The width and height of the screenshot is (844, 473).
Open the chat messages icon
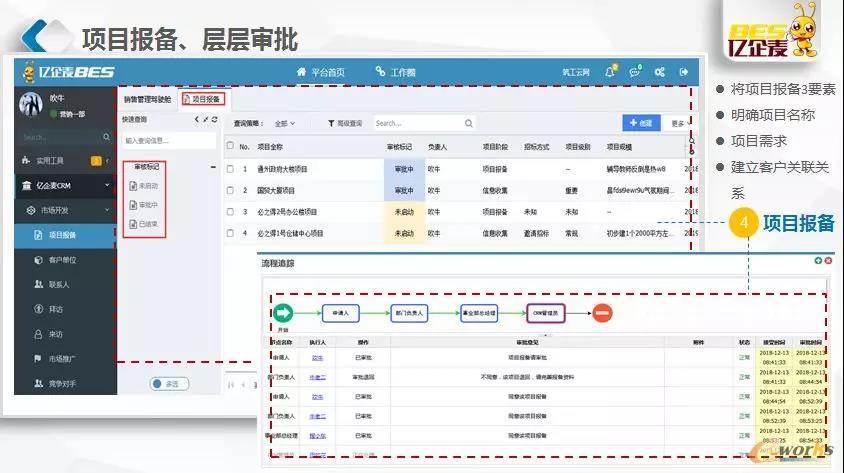coord(635,72)
